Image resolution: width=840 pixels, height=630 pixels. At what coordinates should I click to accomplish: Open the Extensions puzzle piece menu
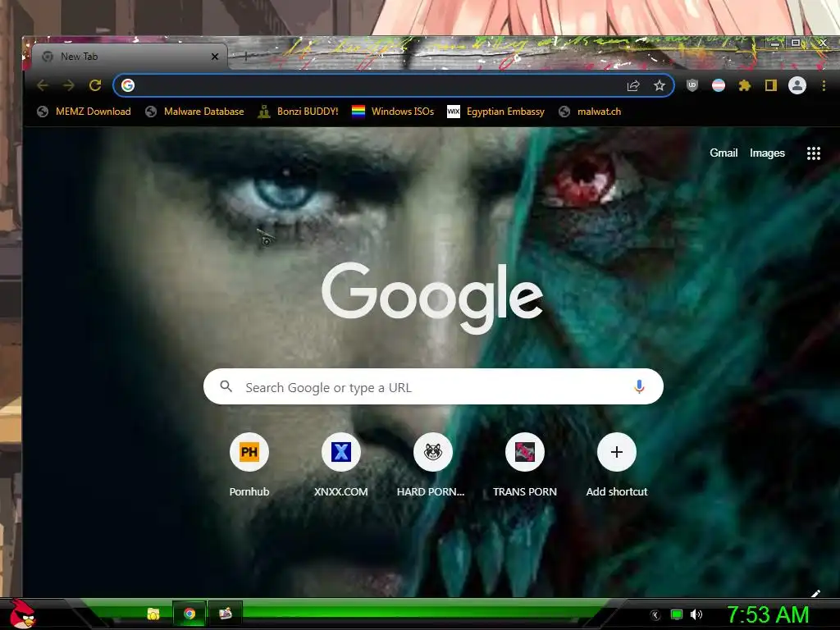coord(745,85)
